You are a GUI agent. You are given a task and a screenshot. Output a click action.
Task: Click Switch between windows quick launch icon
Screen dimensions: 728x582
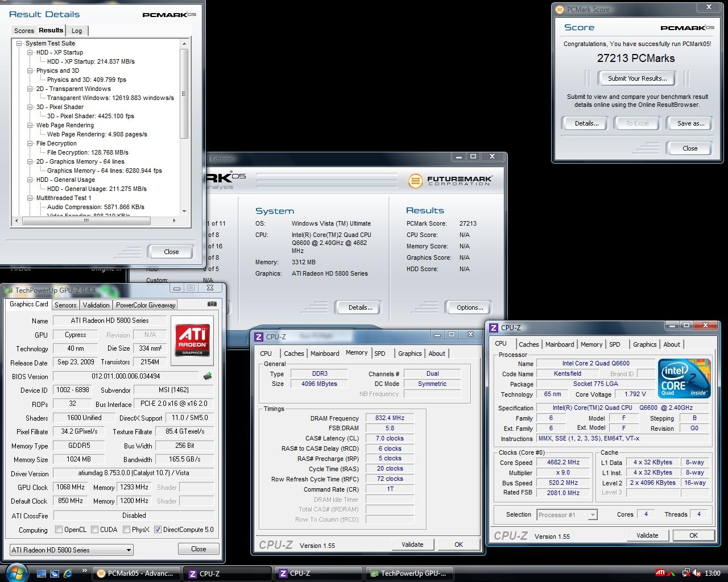(x=55, y=573)
